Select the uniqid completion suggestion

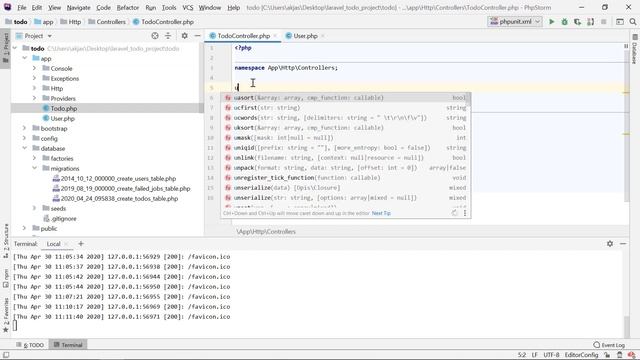[x=346, y=148]
